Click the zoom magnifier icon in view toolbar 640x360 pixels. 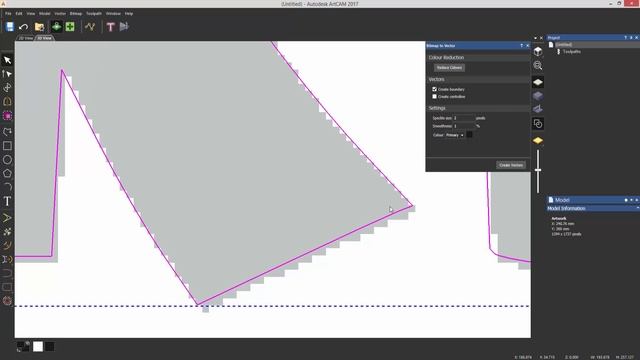[538, 66]
